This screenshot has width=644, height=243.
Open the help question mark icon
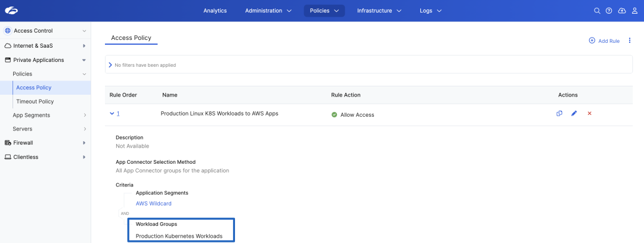coord(609,11)
